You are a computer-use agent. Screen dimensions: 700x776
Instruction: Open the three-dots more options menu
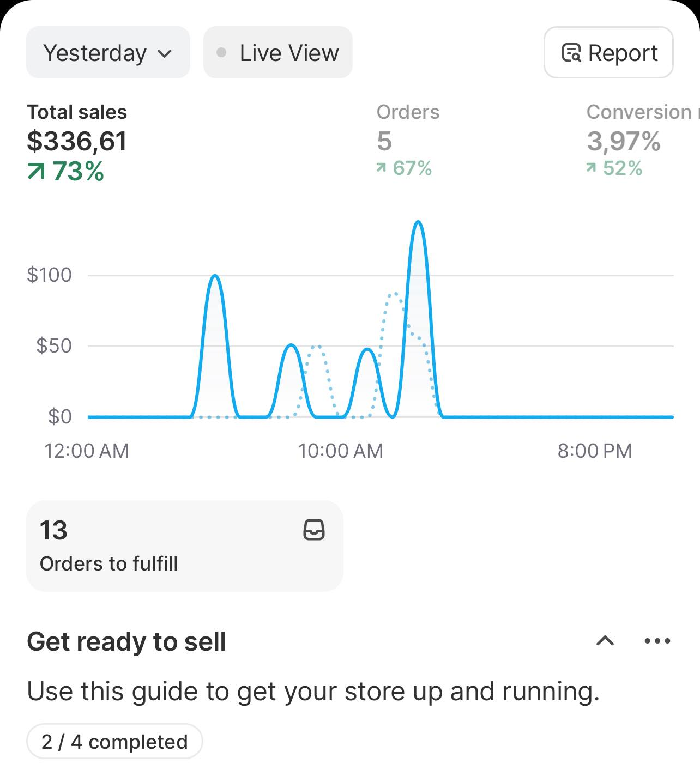coord(657,641)
